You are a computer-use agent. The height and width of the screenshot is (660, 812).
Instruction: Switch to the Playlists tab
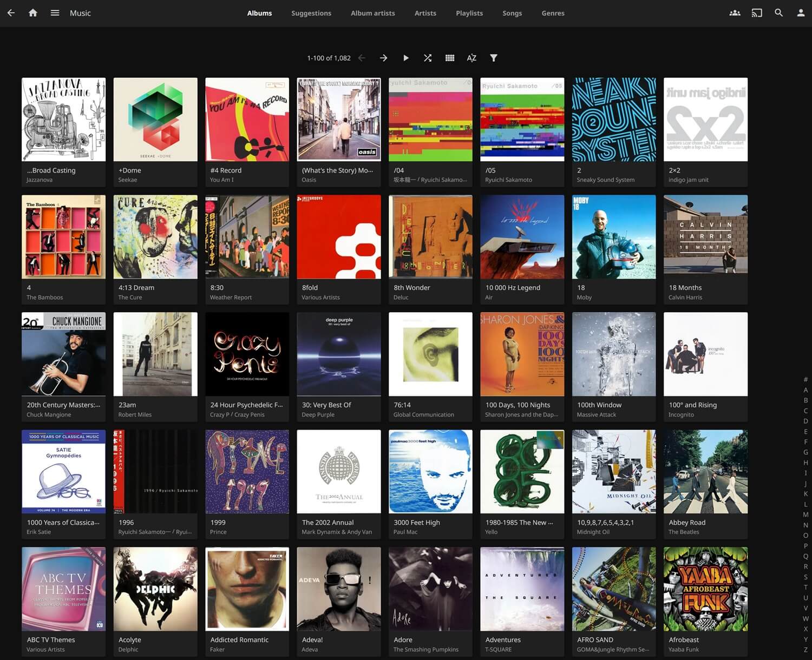[x=469, y=13]
